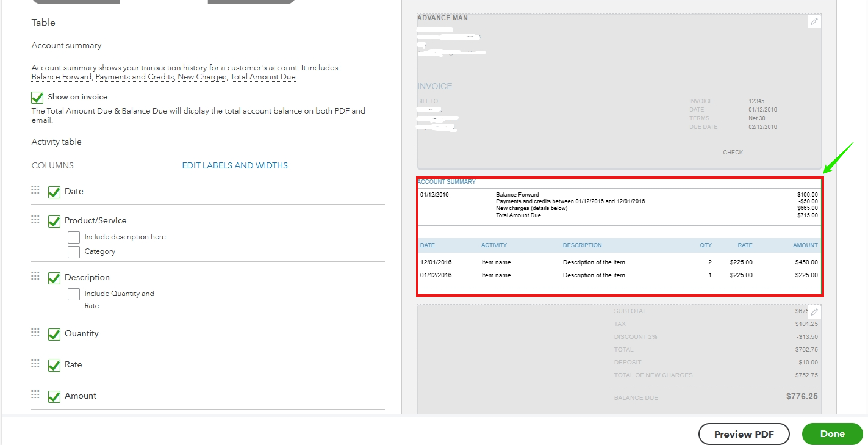The width and height of the screenshot is (868, 445).
Task: Enable the Include description here option
Action: (74, 237)
